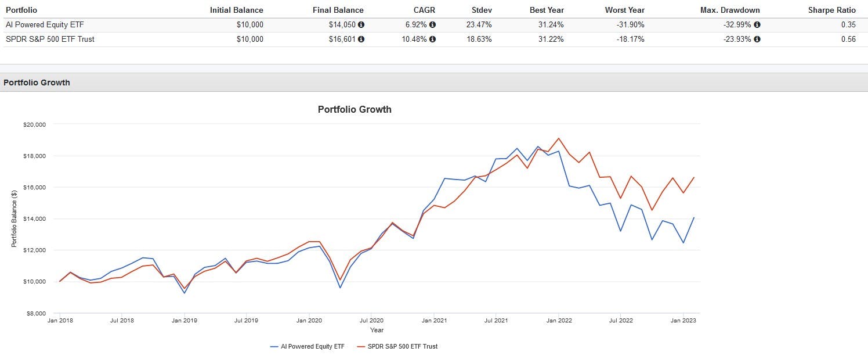Click the Stdev column header

[x=479, y=10]
